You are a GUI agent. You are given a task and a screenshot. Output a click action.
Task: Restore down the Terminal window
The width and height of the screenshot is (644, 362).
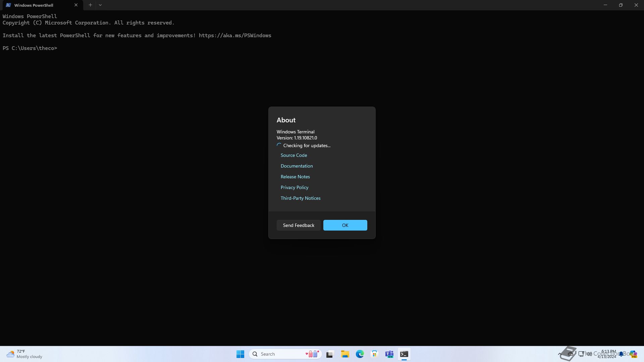coord(621,5)
